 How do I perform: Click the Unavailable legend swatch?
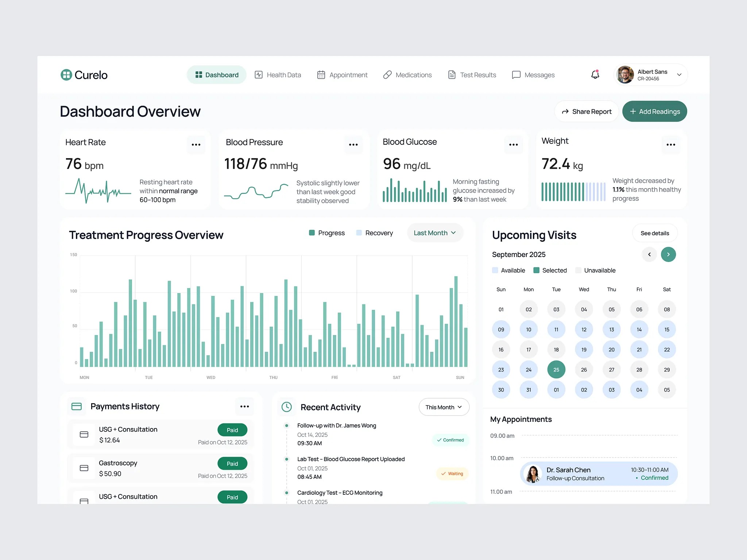(578, 270)
